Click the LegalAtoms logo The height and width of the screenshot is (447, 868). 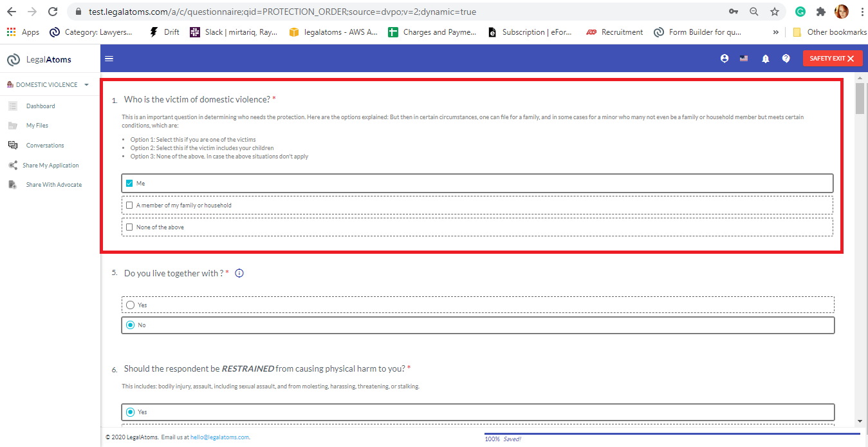(39, 59)
